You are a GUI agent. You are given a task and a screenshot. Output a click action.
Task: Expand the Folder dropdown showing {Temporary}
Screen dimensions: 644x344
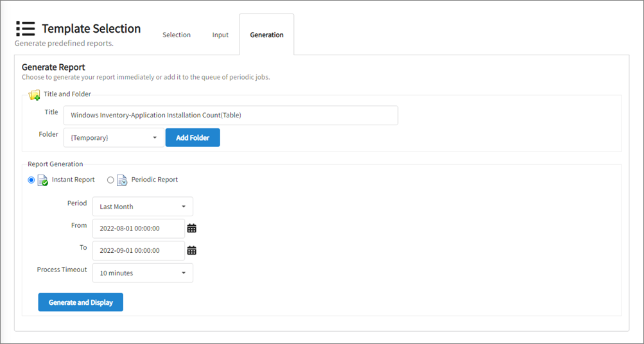pyautogui.click(x=114, y=137)
